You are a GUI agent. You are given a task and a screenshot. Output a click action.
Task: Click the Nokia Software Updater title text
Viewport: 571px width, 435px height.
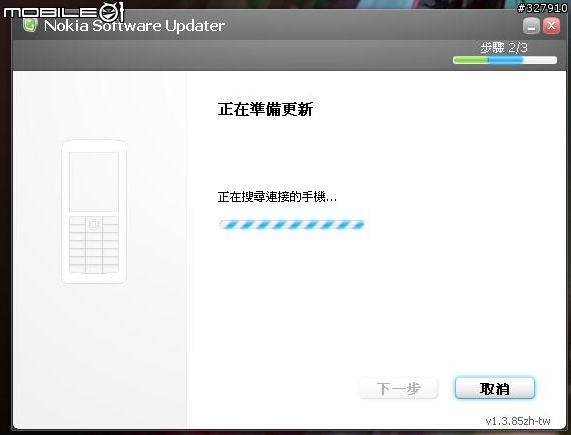(134, 26)
